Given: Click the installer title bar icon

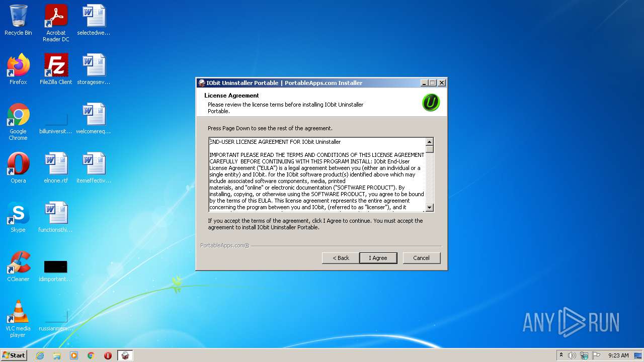Looking at the screenshot, I should click(x=202, y=83).
